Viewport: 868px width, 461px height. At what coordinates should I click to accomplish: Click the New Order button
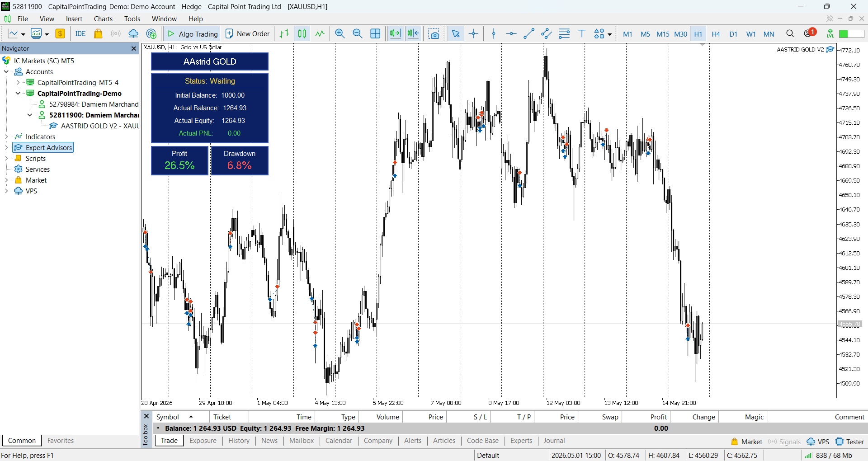click(248, 34)
